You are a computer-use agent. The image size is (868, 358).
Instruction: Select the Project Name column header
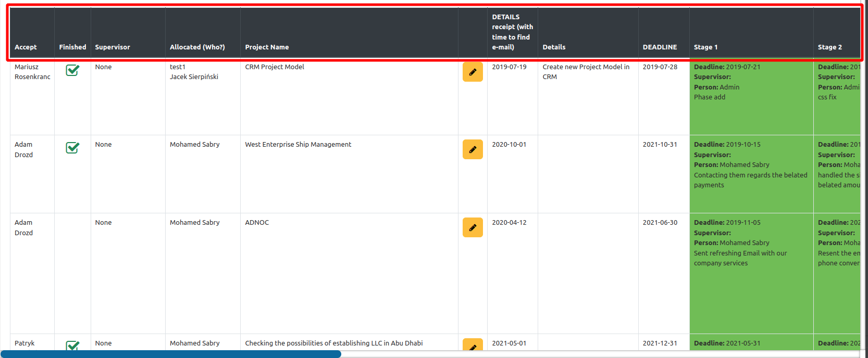(267, 47)
